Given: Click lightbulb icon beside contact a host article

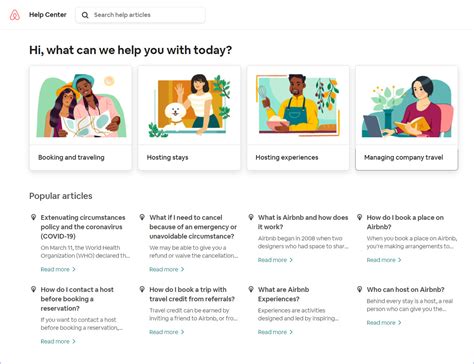Looking at the screenshot, I should [x=33, y=289].
